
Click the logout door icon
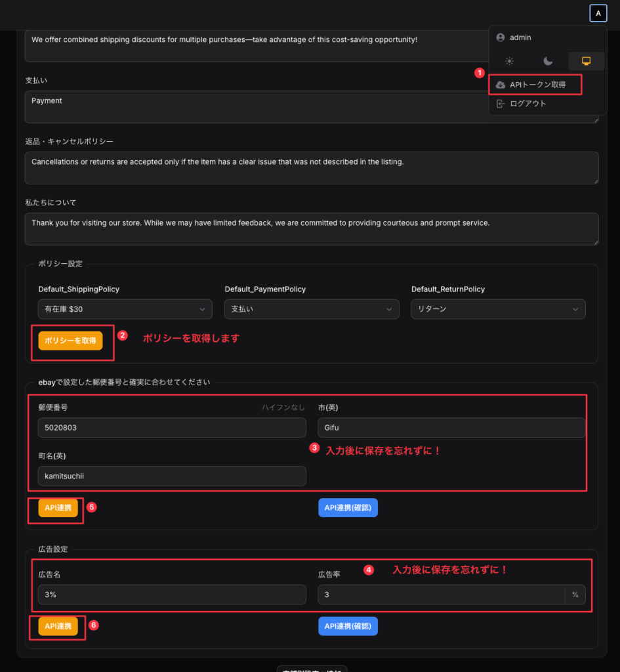(x=501, y=104)
